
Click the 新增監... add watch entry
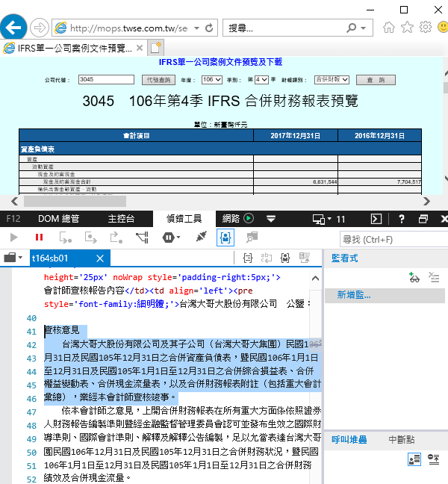pyautogui.click(x=385, y=295)
